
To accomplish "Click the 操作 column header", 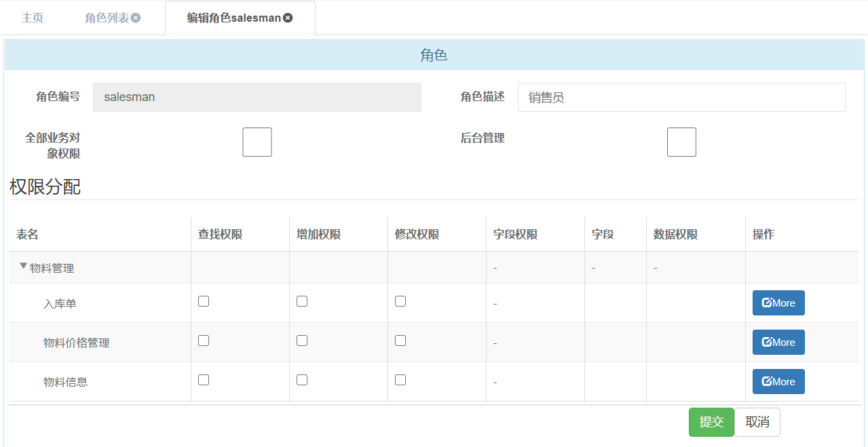I will tap(763, 235).
